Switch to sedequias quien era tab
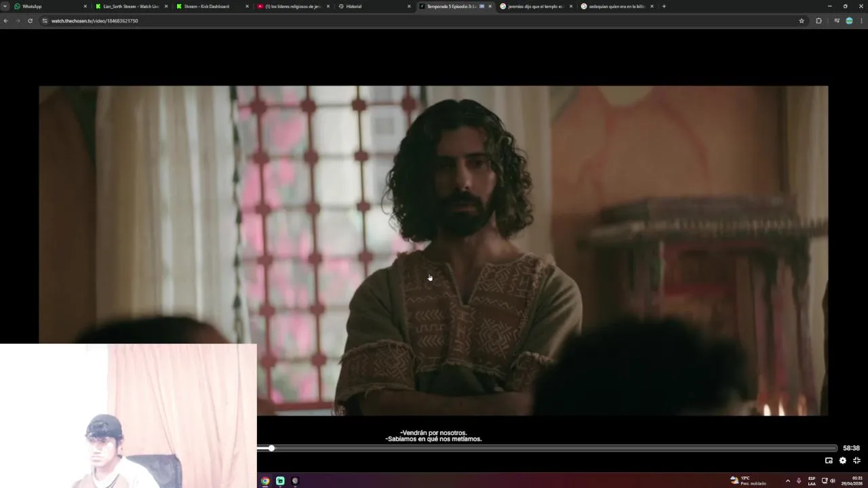The width and height of the screenshot is (868, 488). 616,6
